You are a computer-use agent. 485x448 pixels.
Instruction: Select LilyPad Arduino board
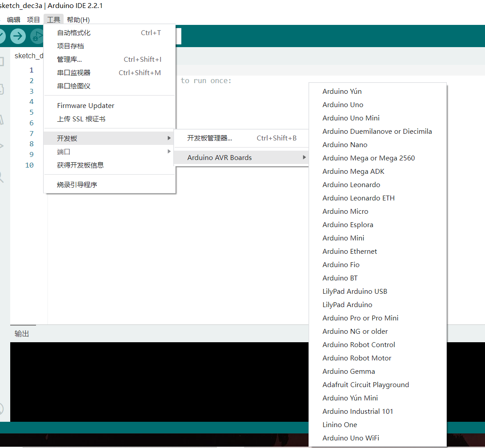click(x=378, y=304)
